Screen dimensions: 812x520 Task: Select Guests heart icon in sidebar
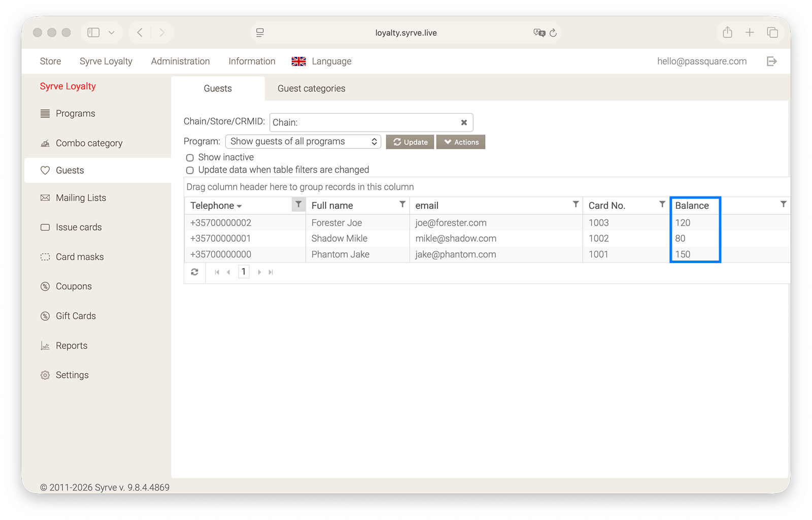coord(45,171)
